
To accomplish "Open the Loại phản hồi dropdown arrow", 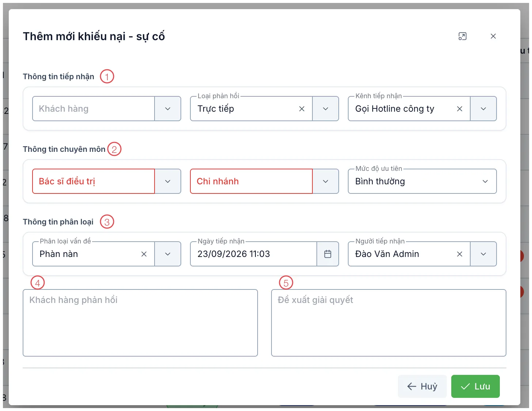I will pos(326,109).
